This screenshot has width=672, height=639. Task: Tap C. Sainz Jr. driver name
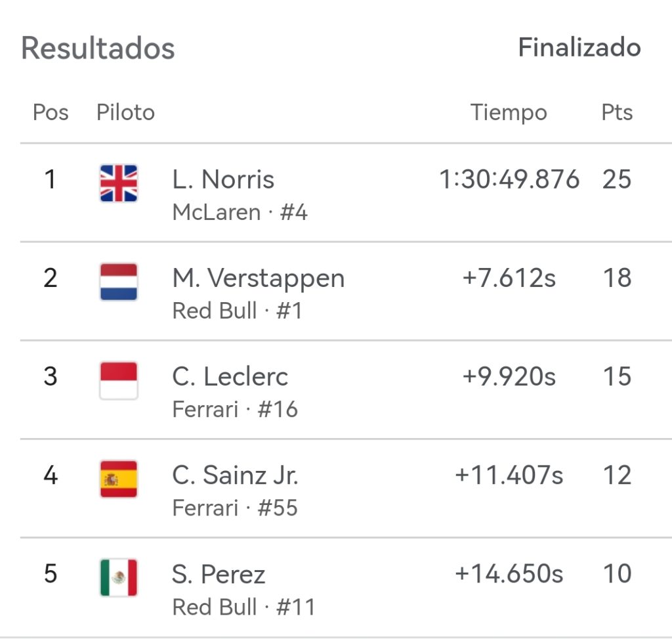coord(235,475)
